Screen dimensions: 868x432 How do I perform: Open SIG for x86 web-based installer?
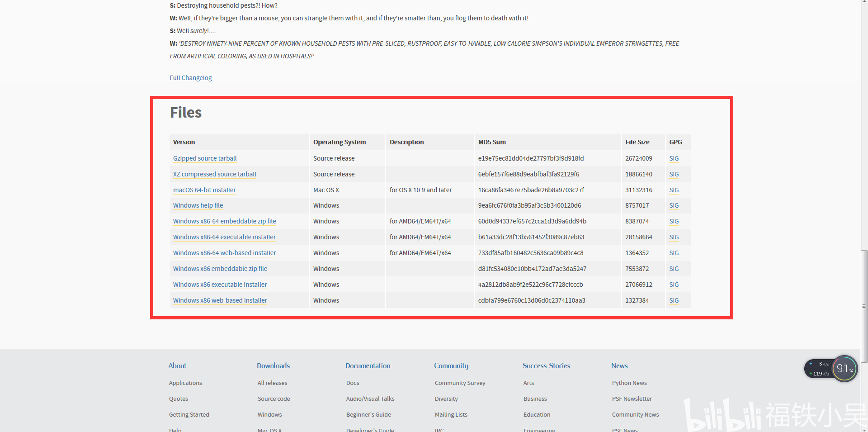pos(674,300)
